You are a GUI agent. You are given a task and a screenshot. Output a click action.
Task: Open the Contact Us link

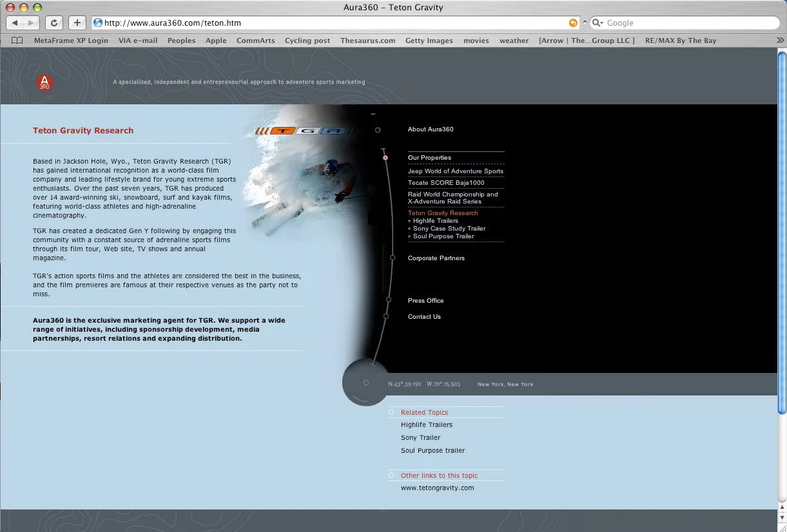424,317
